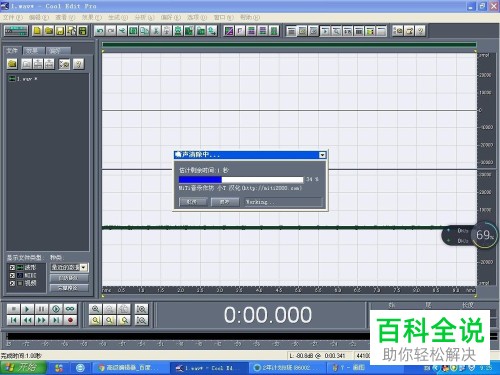Open the Windows 开始 Start button

tap(23, 367)
